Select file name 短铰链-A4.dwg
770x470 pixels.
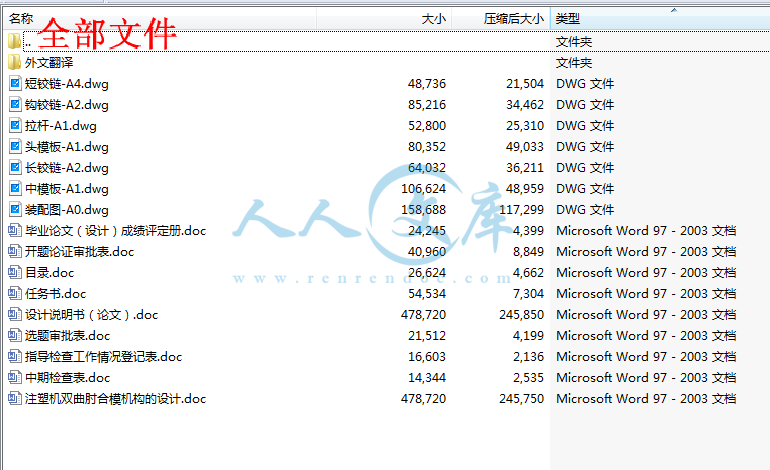pyautogui.click(x=67, y=83)
